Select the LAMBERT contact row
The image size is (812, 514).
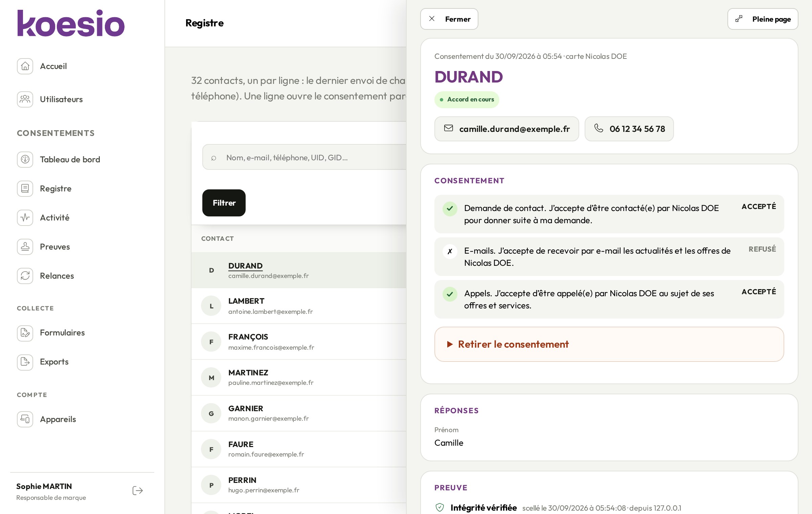pyautogui.click(x=299, y=306)
